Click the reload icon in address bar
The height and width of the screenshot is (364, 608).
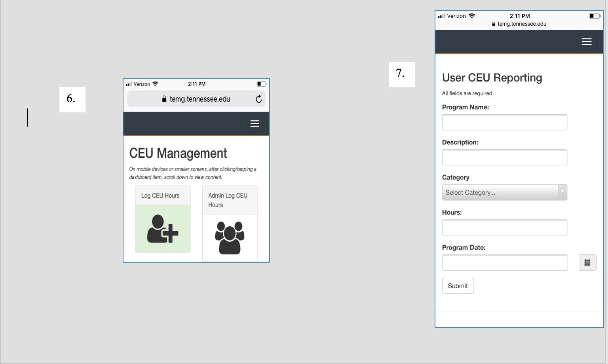pos(258,99)
